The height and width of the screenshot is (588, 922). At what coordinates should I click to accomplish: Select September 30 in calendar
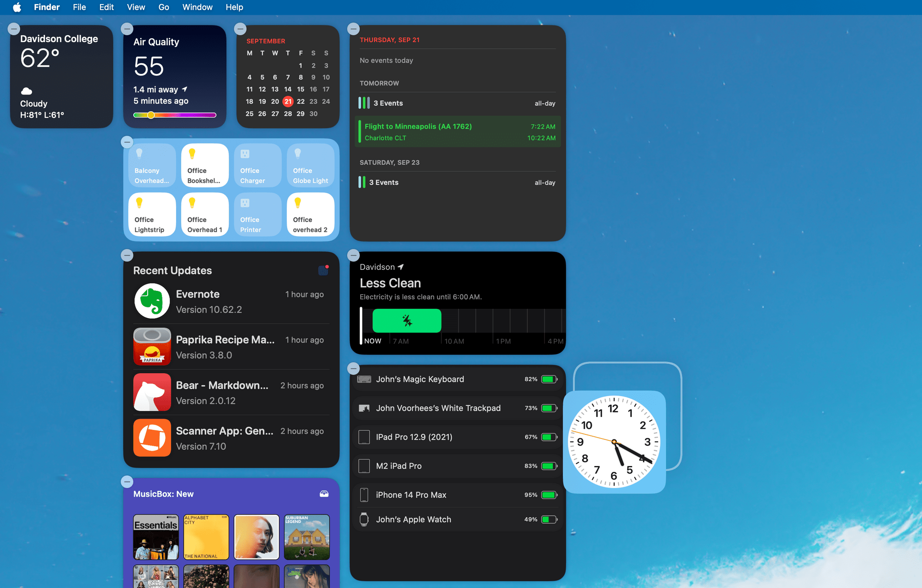tap(314, 113)
